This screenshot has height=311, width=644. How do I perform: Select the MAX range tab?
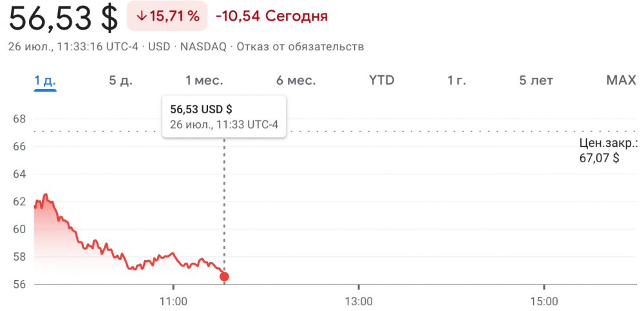pyautogui.click(x=621, y=80)
